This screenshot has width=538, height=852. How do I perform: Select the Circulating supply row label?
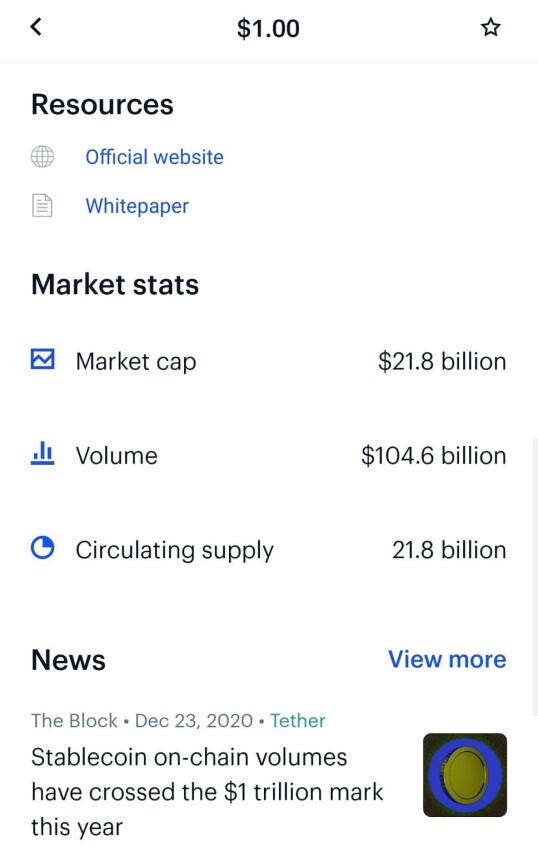tap(174, 550)
